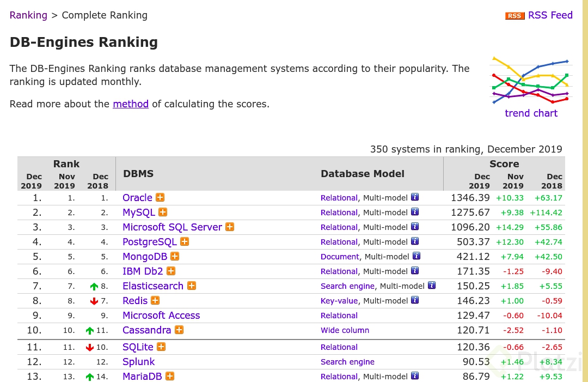Open the trend chart link
Image resolution: width=588 pixels, height=382 pixels.
tap(531, 113)
